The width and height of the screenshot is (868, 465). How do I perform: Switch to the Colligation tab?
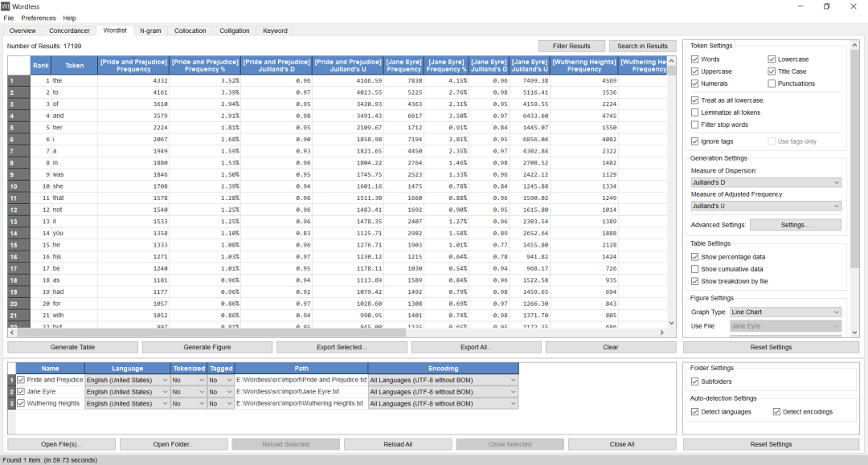234,31
